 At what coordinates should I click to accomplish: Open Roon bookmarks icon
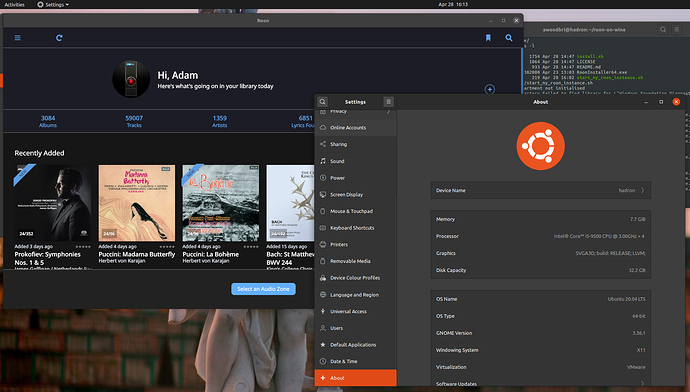(488, 38)
